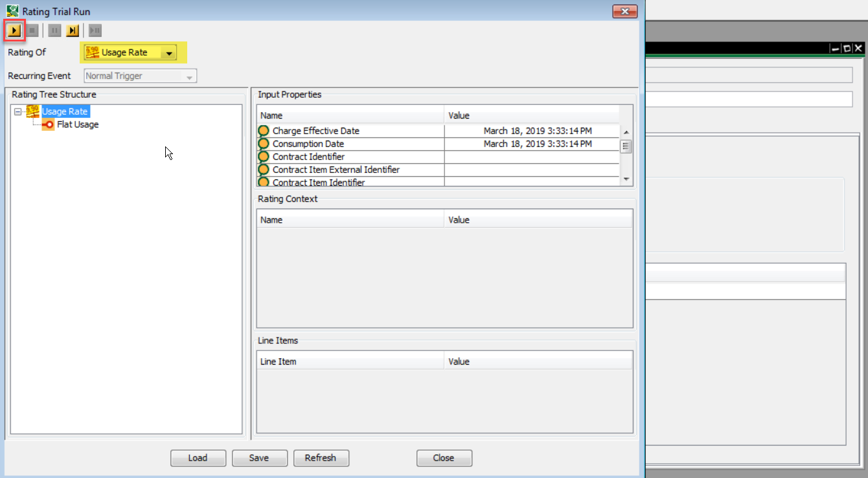This screenshot has height=478, width=868.
Task: Click the Close button at the bottom
Action: click(x=444, y=458)
